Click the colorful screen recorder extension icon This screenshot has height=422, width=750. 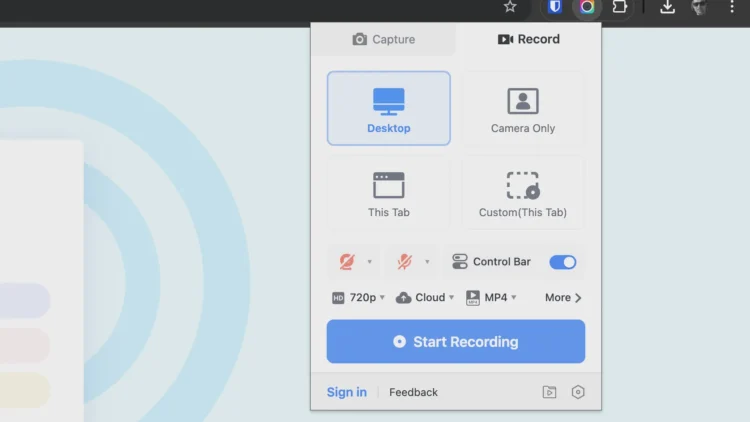[587, 7]
